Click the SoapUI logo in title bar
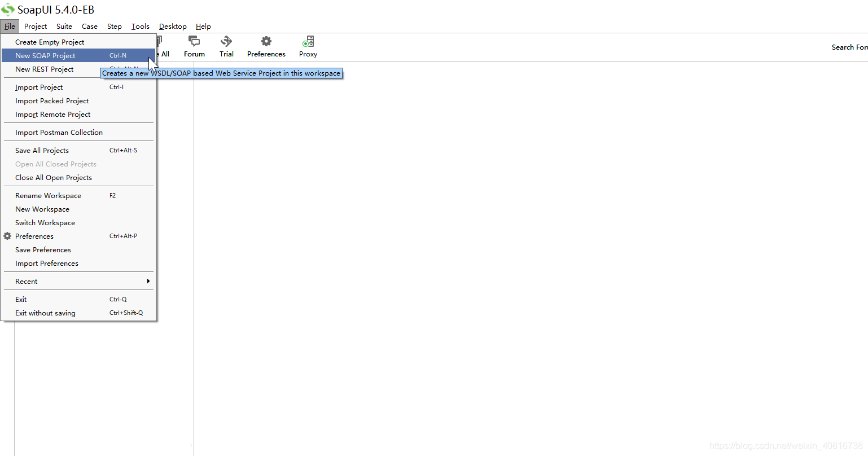The width and height of the screenshot is (868, 456). (x=8, y=10)
